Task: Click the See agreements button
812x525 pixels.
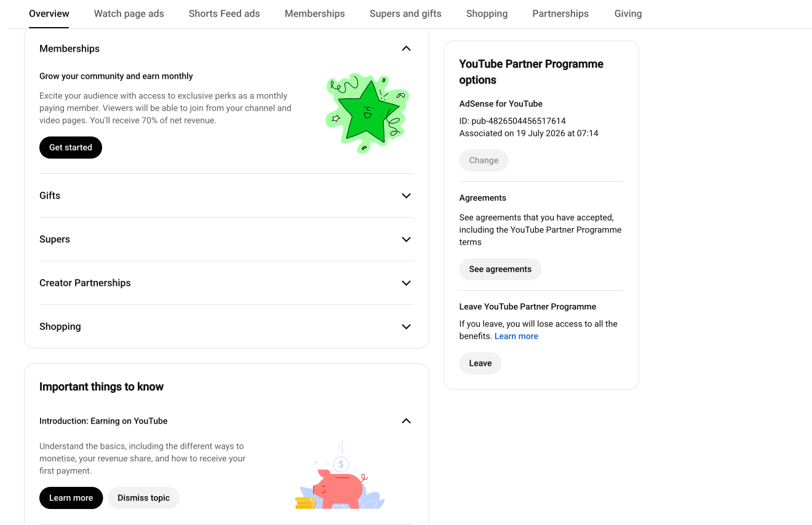Action: (x=500, y=269)
